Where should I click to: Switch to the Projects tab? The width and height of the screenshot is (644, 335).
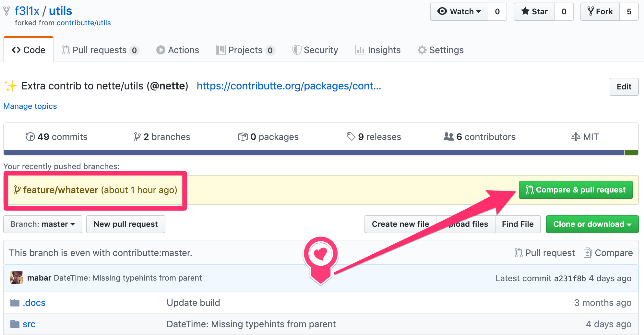(246, 50)
